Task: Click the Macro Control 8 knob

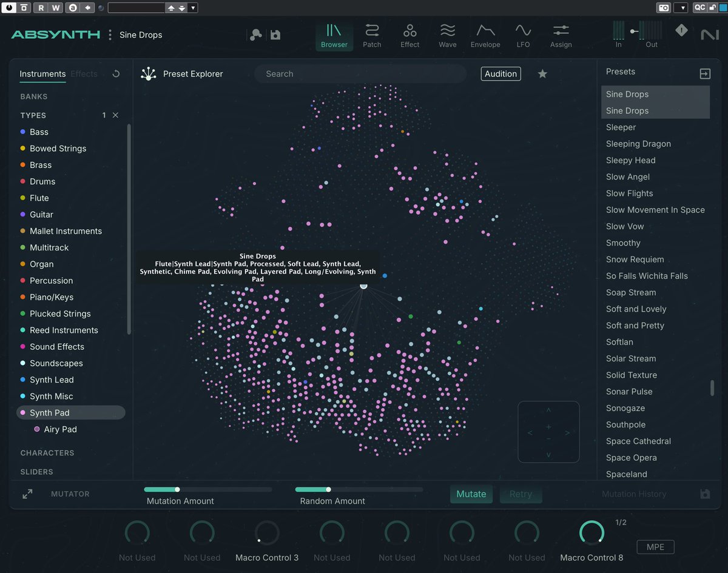Action: tap(591, 533)
